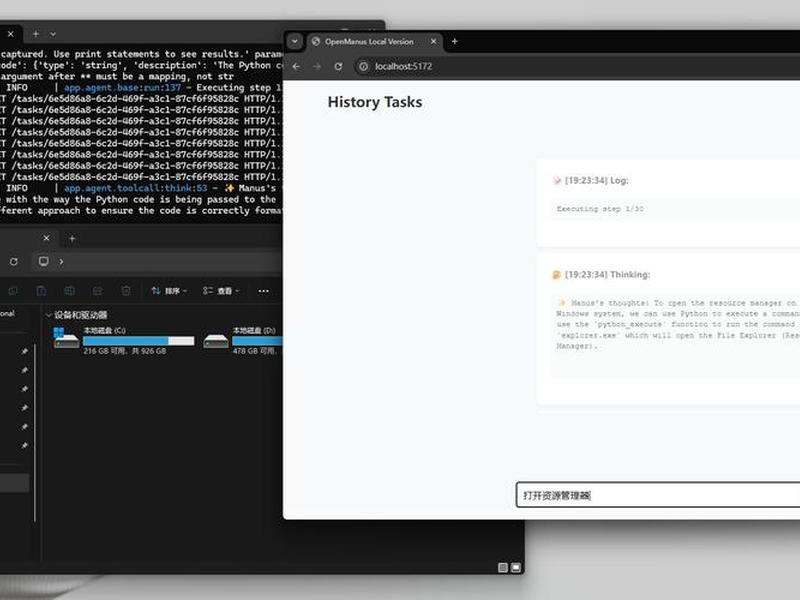Open the 查看 view dropdown in Explorer
This screenshot has width=800, height=600.
pyautogui.click(x=221, y=291)
